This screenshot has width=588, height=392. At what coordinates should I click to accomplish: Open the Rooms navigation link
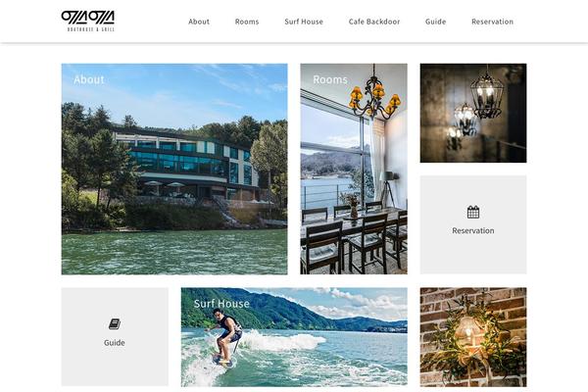[247, 22]
